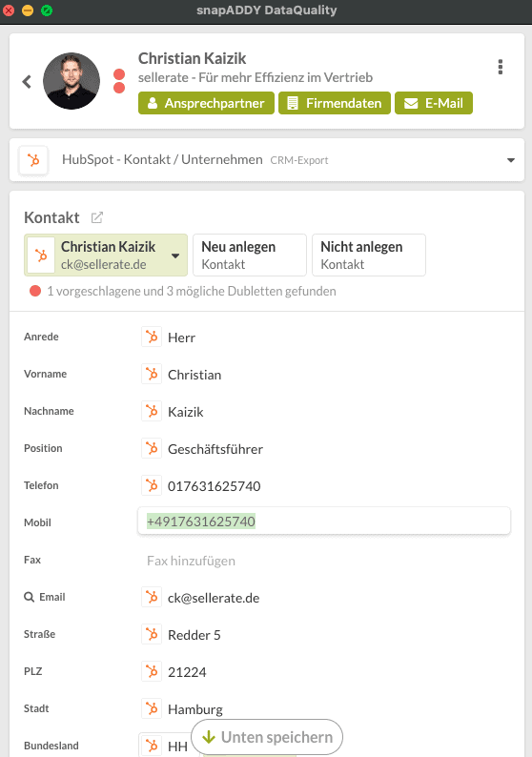Click HubSpot icon beside Vorname Christian
The image size is (532, 757).
(152, 374)
